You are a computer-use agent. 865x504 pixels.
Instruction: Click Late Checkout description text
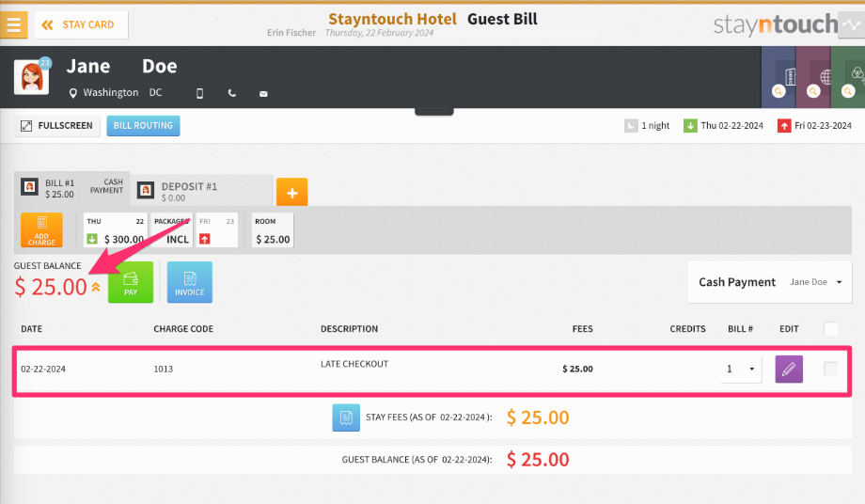[x=354, y=364]
